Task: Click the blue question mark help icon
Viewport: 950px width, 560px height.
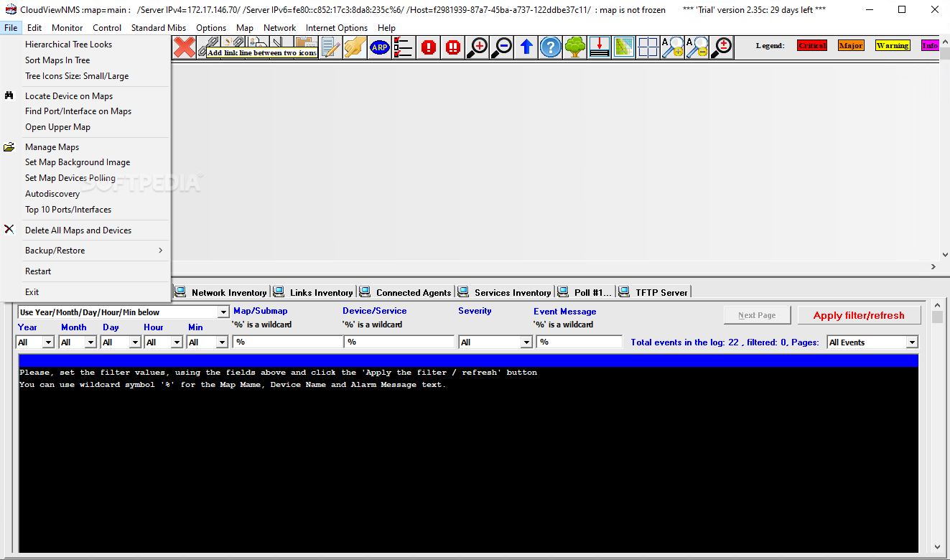Action: 551,47
